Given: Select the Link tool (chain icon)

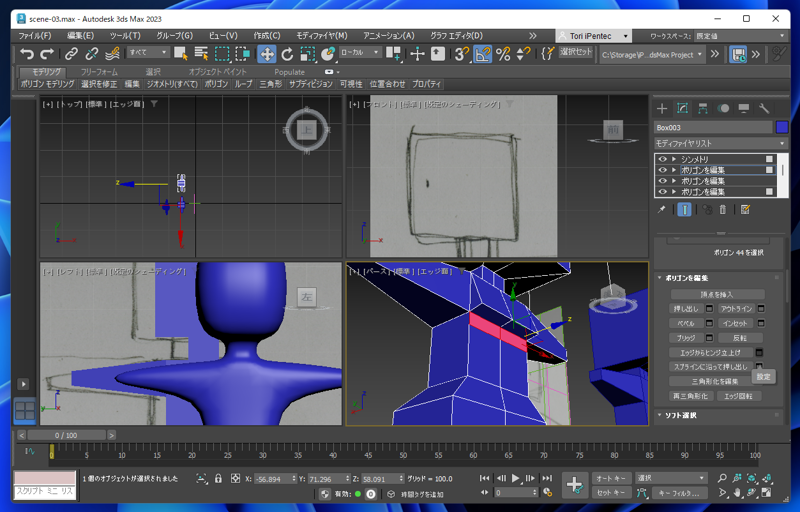Looking at the screenshot, I should 71,54.
